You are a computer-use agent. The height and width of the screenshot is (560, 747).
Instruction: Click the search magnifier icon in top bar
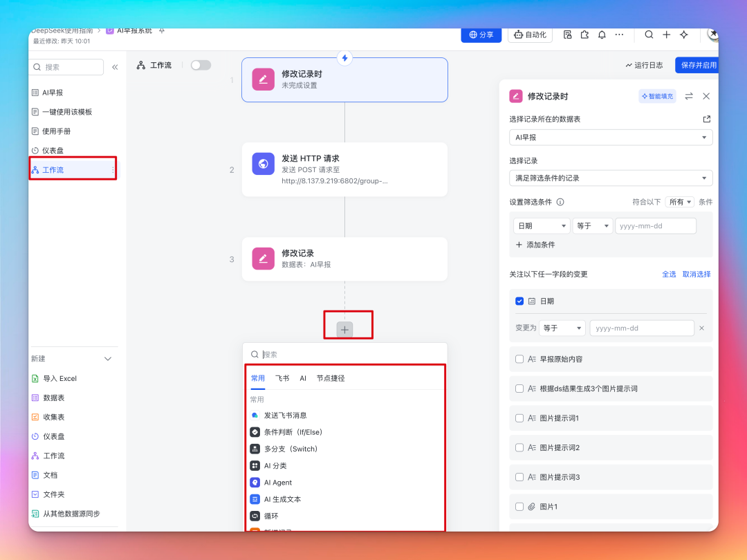[x=649, y=35]
